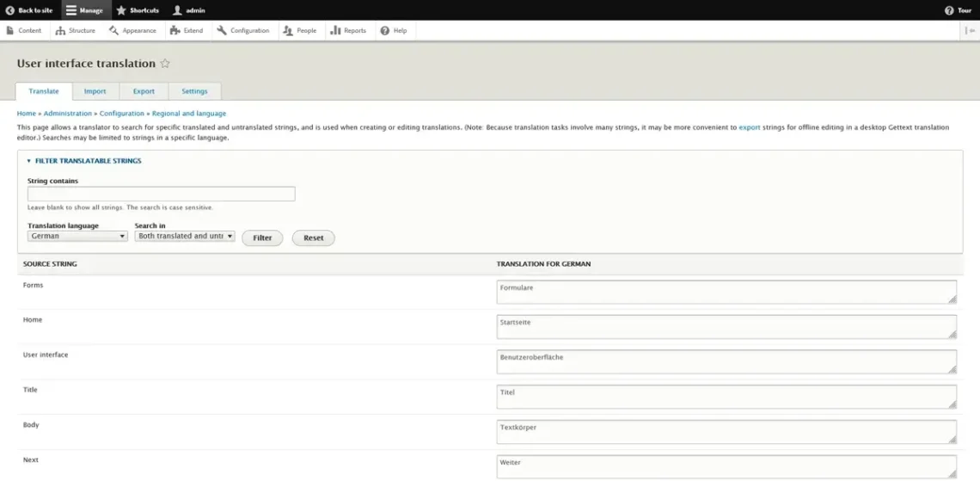Collapse the Filter translatable strings section
The image size is (980, 481).
pyautogui.click(x=83, y=161)
